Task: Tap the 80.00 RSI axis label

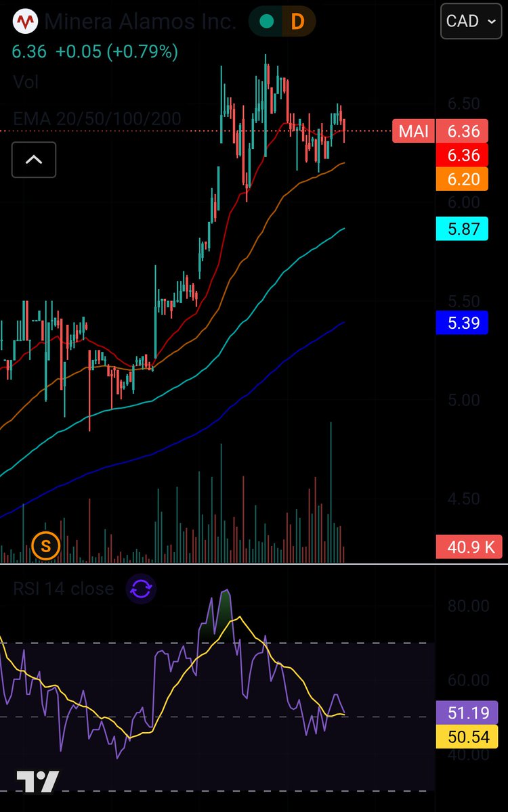Action: [x=468, y=606]
